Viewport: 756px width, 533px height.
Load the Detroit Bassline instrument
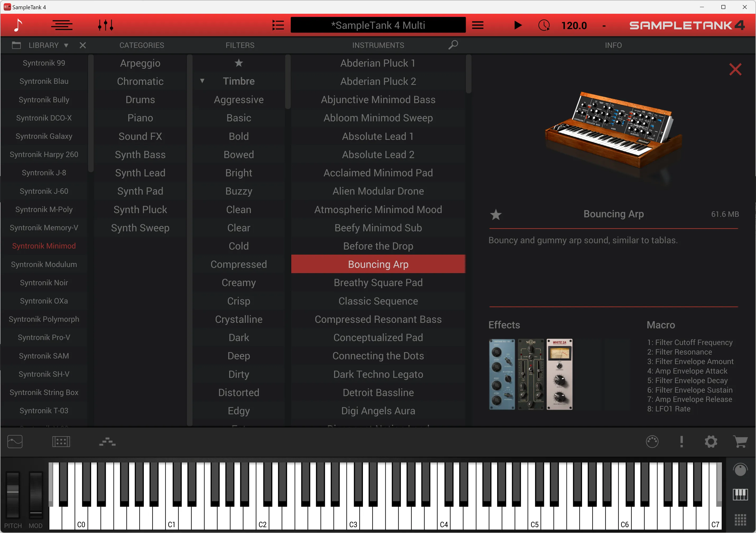[378, 392]
